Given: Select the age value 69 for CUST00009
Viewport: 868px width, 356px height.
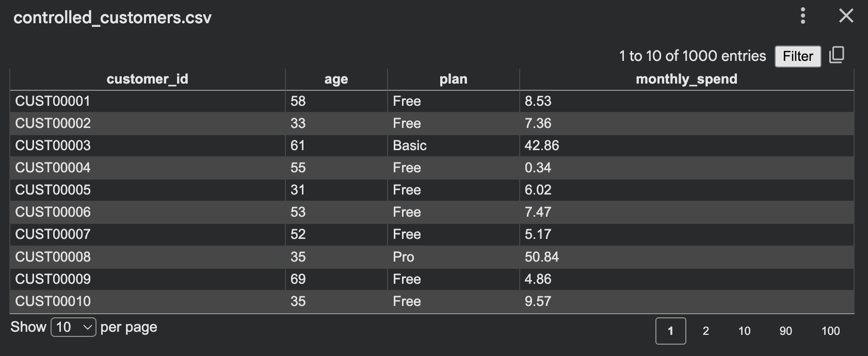Looking at the screenshot, I should tap(298, 279).
